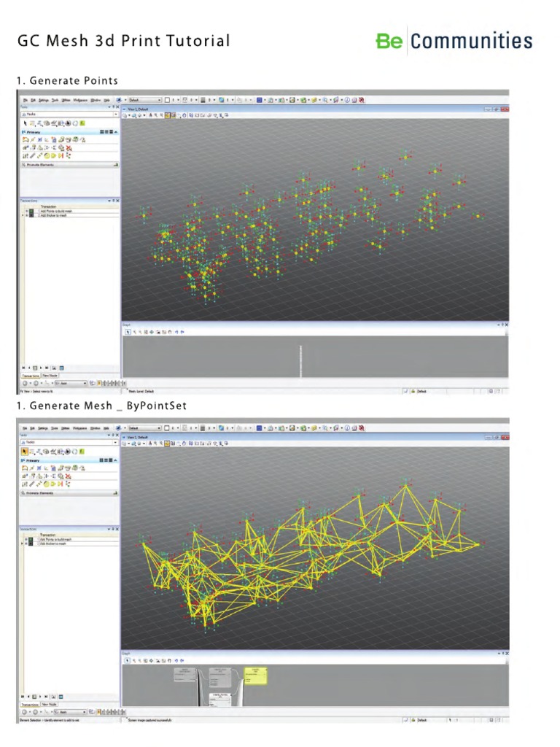This screenshot has height=747, width=560.
Task: Click the red X icon ending the Generate Points main toolbar
Action: tap(362, 100)
